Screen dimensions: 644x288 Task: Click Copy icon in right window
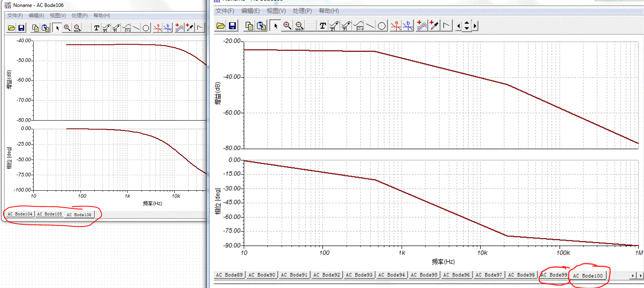pyautogui.click(x=249, y=26)
